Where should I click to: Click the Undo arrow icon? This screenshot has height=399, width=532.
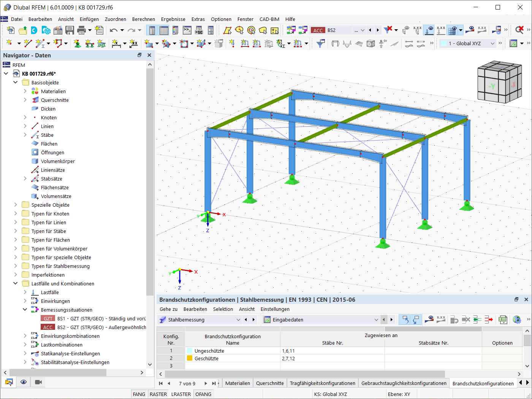click(114, 30)
